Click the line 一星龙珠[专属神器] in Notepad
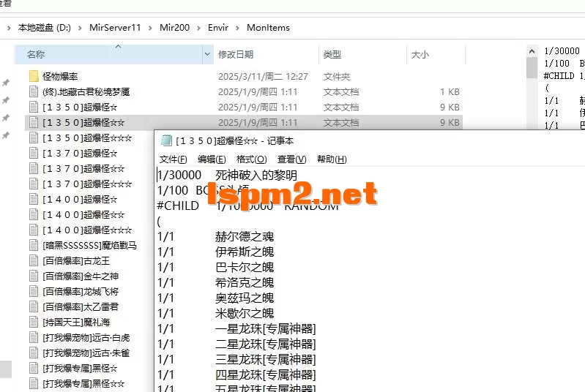Screen dimensions: 585x392 (265, 328)
